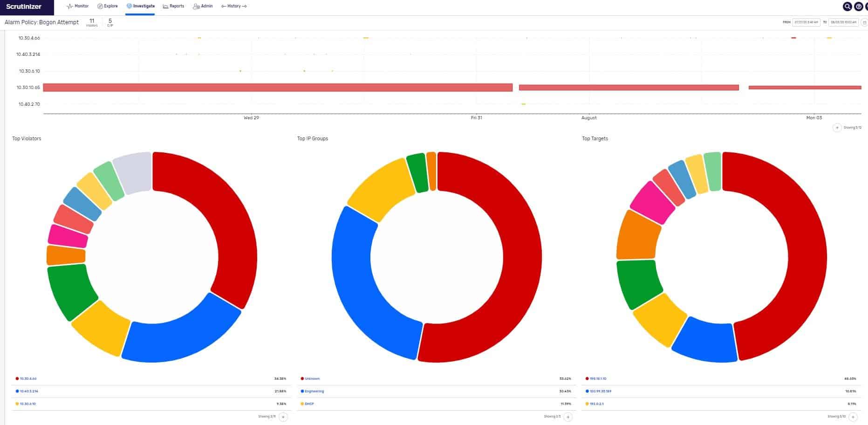Click the FROM date input field

tap(806, 22)
